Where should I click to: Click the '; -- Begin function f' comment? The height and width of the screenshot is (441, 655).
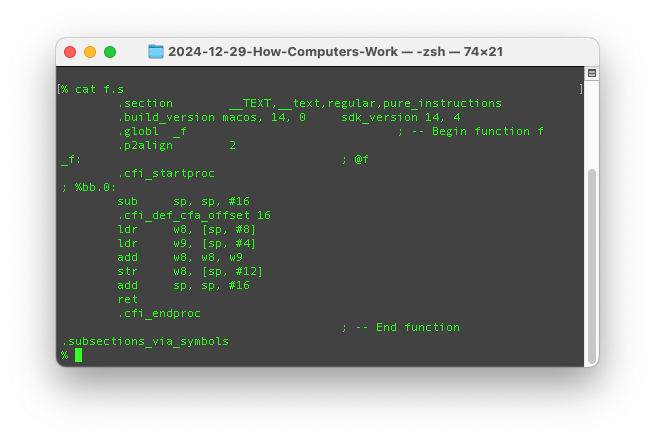pyautogui.click(x=471, y=132)
